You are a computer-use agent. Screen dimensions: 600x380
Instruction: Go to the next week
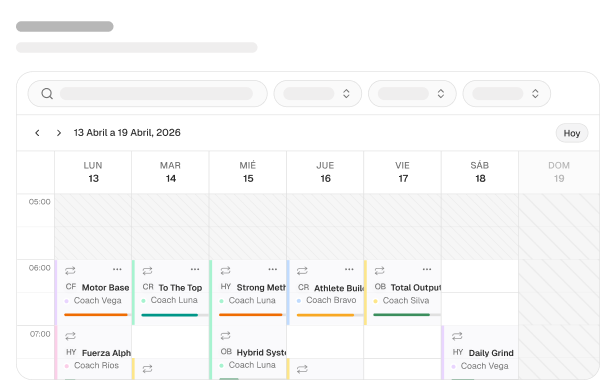click(59, 133)
